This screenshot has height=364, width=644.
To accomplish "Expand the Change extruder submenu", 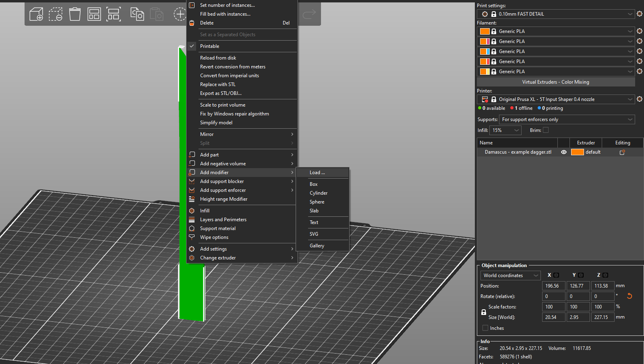I will (242, 258).
